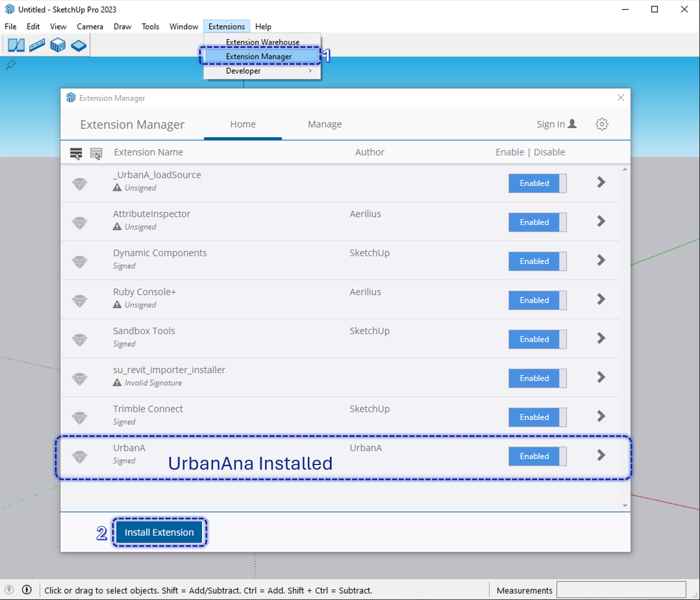Expand details arrow for Sandbox Tools
Image resolution: width=700 pixels, height=600 pixels.
601,338
